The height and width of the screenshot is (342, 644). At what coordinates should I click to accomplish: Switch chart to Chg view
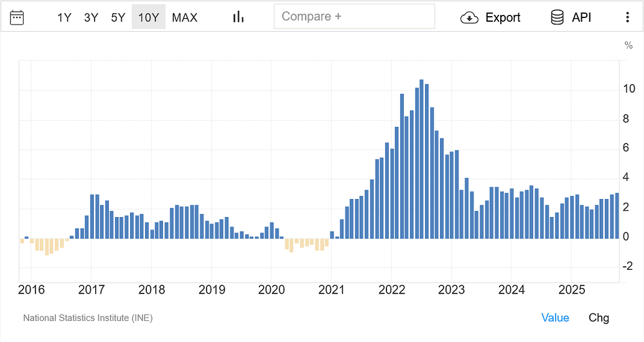599,318
